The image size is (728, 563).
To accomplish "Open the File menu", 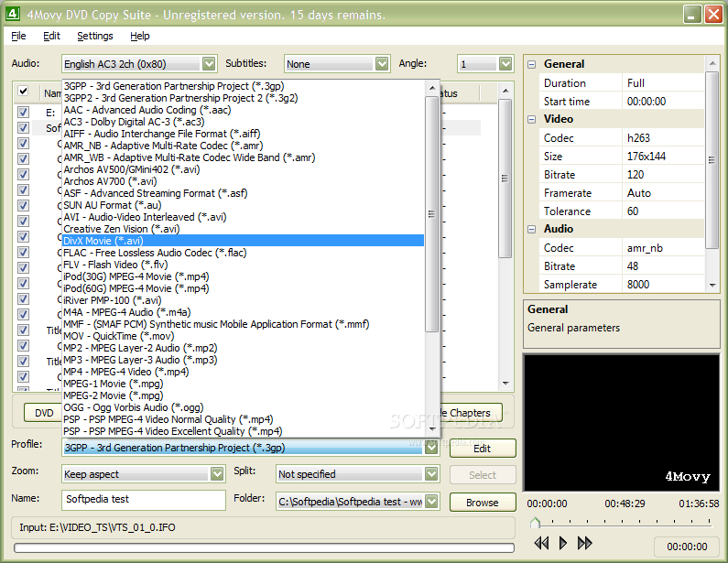I will [x=18, y=36].
